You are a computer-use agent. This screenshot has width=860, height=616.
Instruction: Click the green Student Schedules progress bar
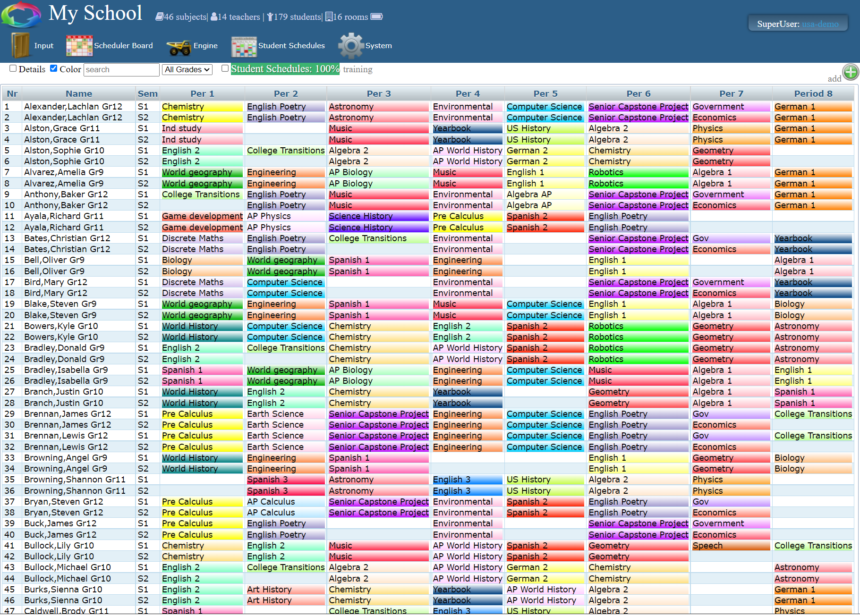285,69
